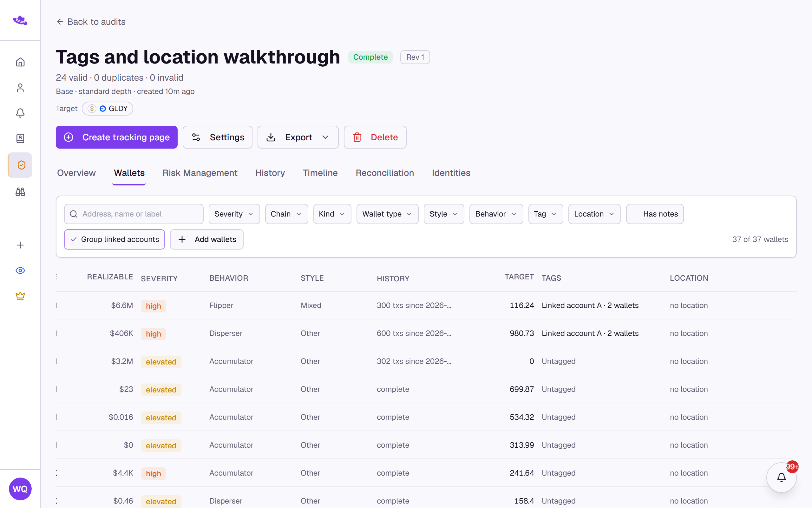Open the address book sidebar icon

click(x=20, y=138)
